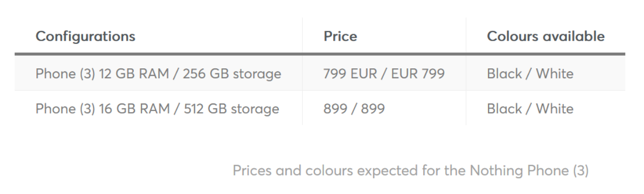Click the Configurations column header
The width and height of the screenshot is (644, 194).
click(x=85, y=36)
